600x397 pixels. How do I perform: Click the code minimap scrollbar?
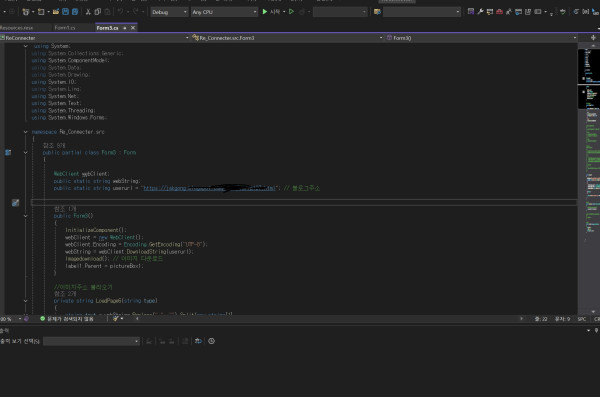[589, 178]
